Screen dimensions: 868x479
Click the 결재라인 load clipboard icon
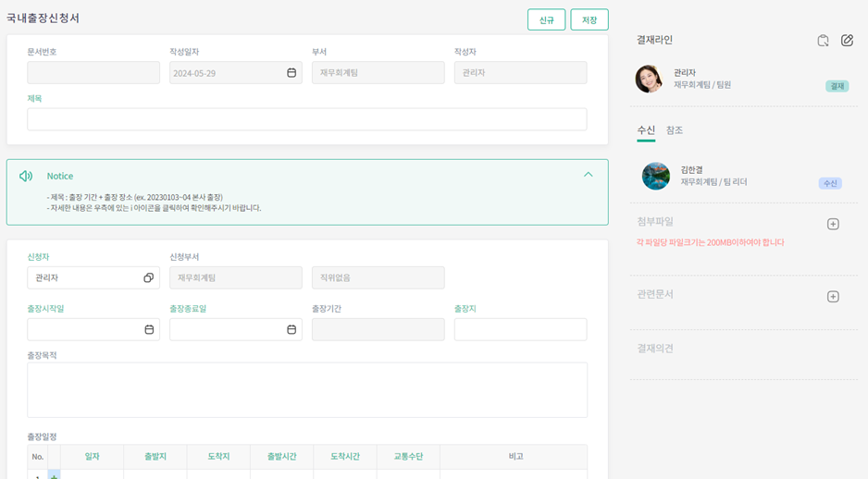[x=823, y=41]
